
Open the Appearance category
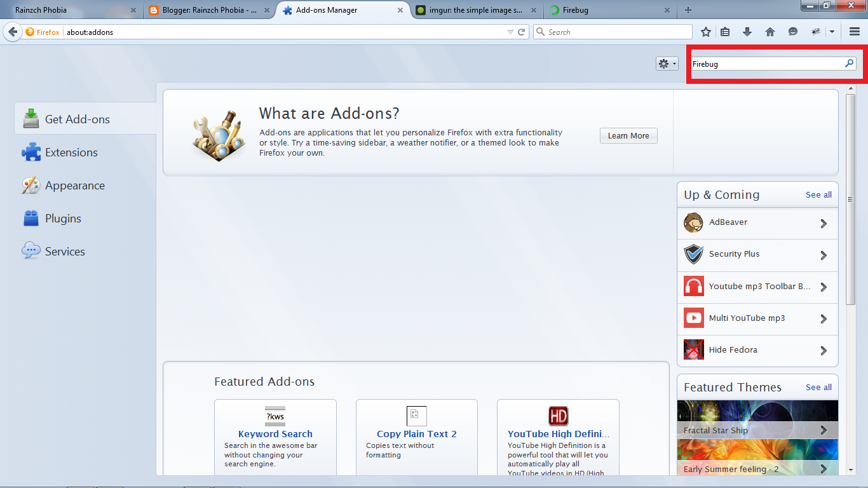tap(85, 186)
